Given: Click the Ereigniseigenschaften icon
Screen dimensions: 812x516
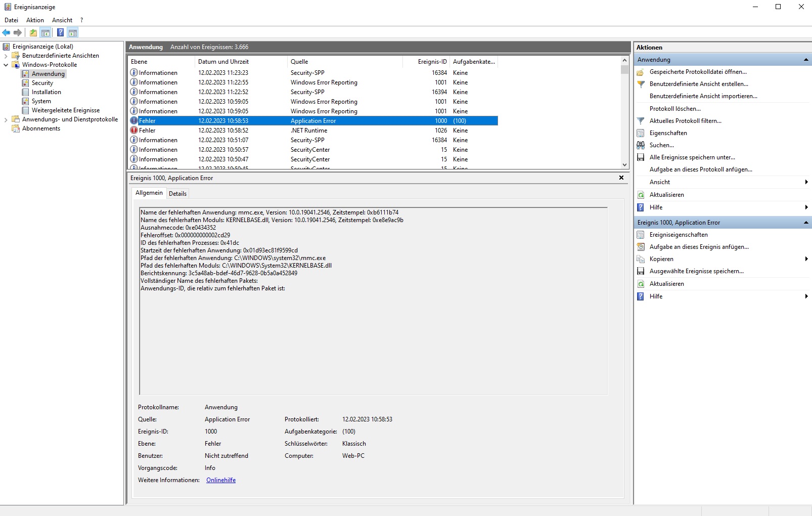Looking at the screenshot, I should click(641, 235).
